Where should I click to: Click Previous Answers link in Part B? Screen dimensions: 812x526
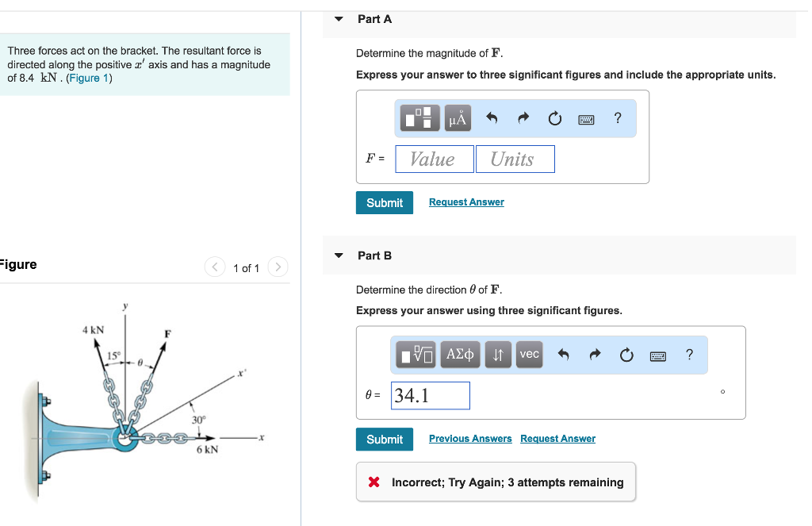[470, 439]
